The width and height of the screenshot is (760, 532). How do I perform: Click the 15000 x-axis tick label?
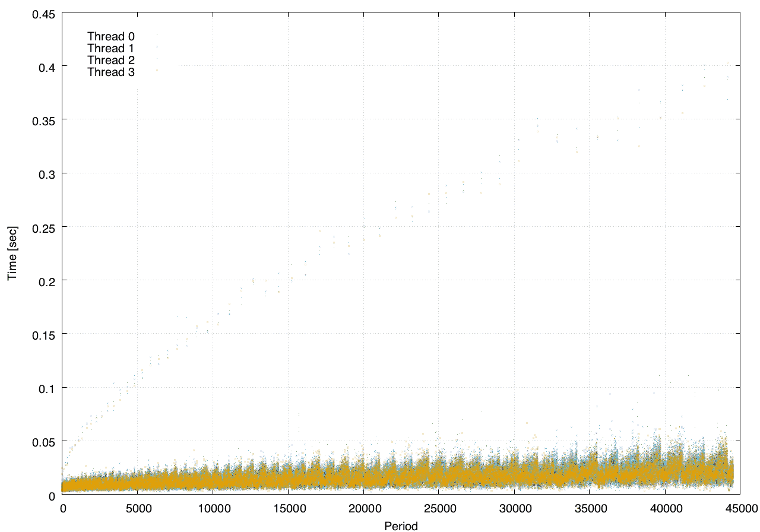click(288, 508)
